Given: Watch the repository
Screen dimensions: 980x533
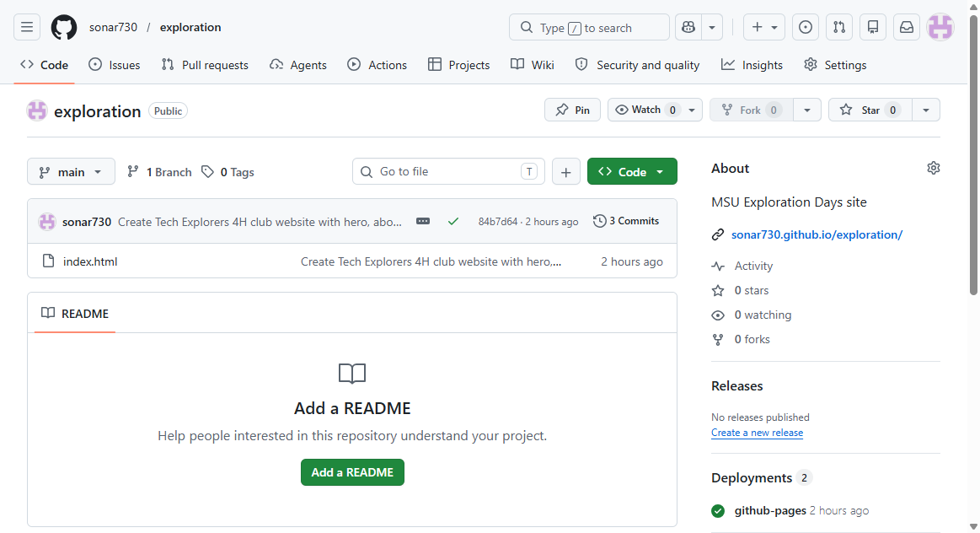Looking at the screenshot, I should [x=646, y=110].
